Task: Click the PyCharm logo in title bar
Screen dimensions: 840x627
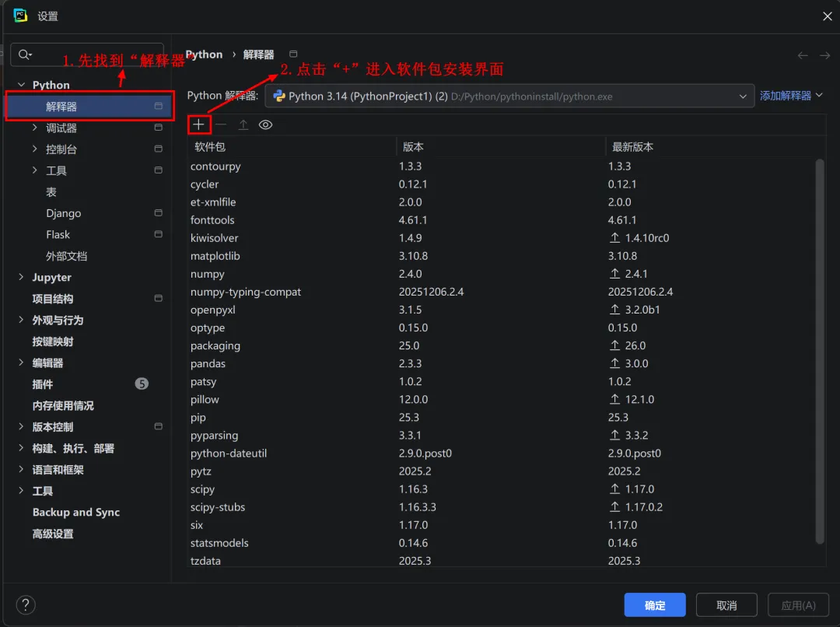Action: click(20, 16)
